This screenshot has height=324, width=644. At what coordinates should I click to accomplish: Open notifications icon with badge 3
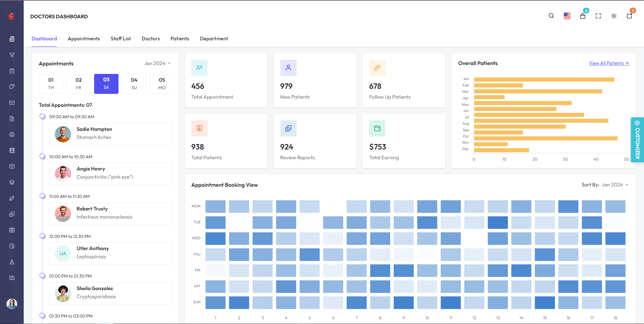point(629,16)
